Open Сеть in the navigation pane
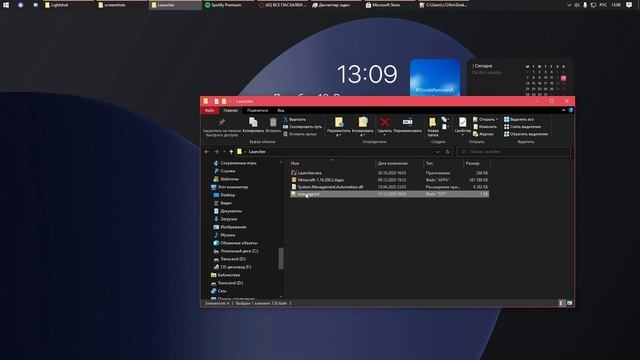This screenshot has width=640, height=360. pyautogui.click(x=219, y=291)
